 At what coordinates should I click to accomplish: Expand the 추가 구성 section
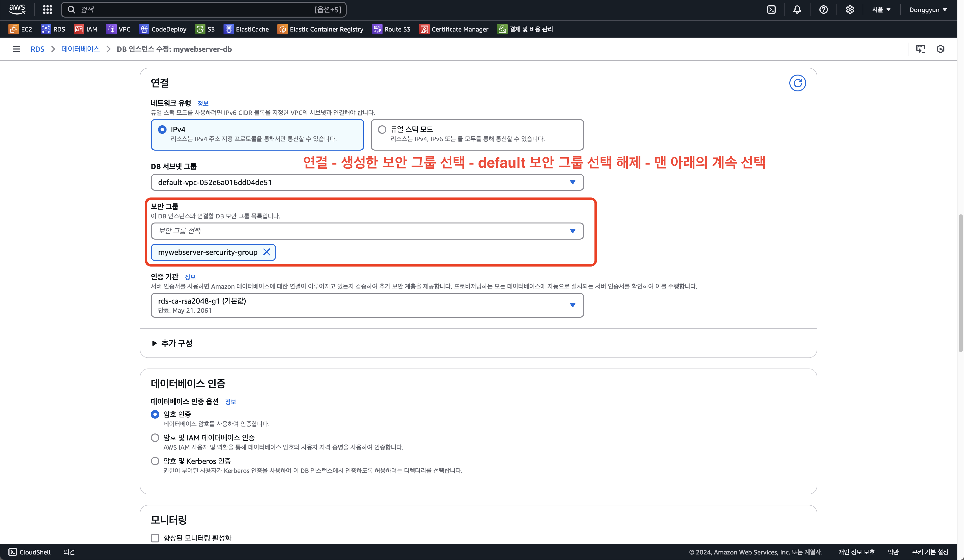coord(172,343)
